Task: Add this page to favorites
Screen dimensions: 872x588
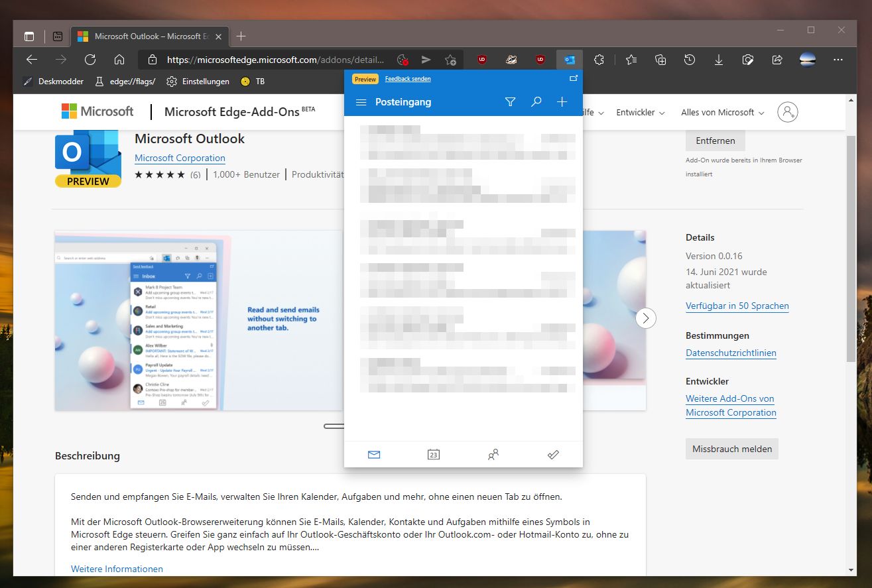Action: tap(450, 60)
